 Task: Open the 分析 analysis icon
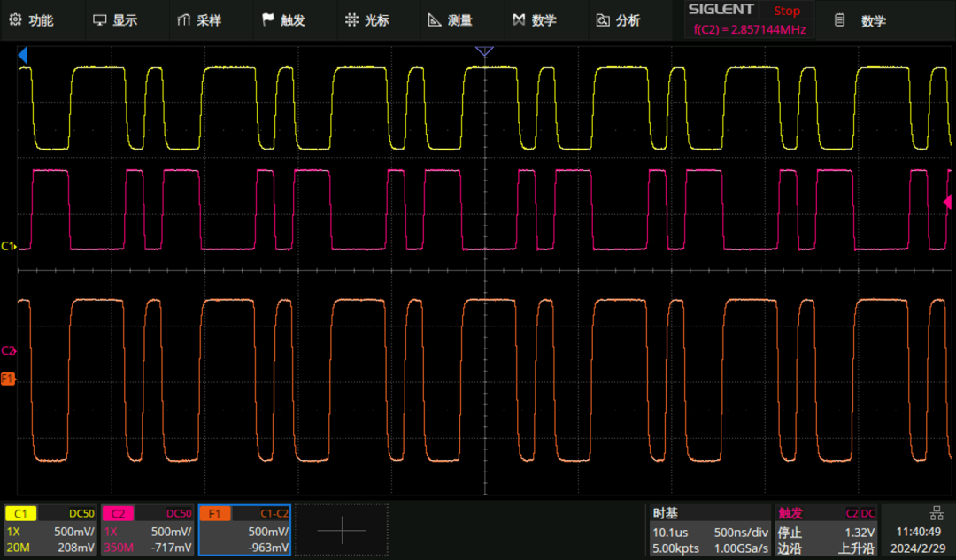[x=603, y=20]
